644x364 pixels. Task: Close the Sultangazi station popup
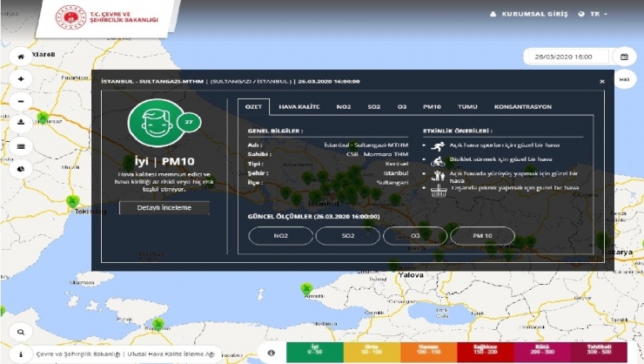pyautogui.click(x=601, y=81)
